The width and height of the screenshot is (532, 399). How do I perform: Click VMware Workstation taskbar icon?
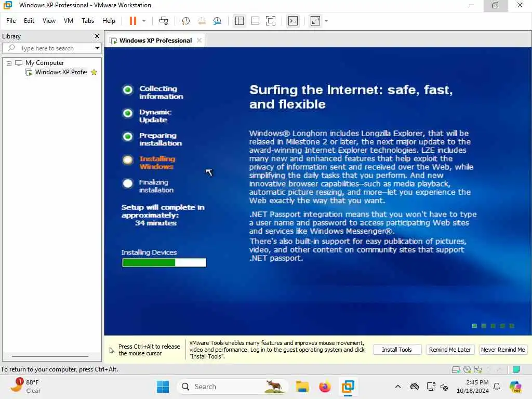point(348,387)
